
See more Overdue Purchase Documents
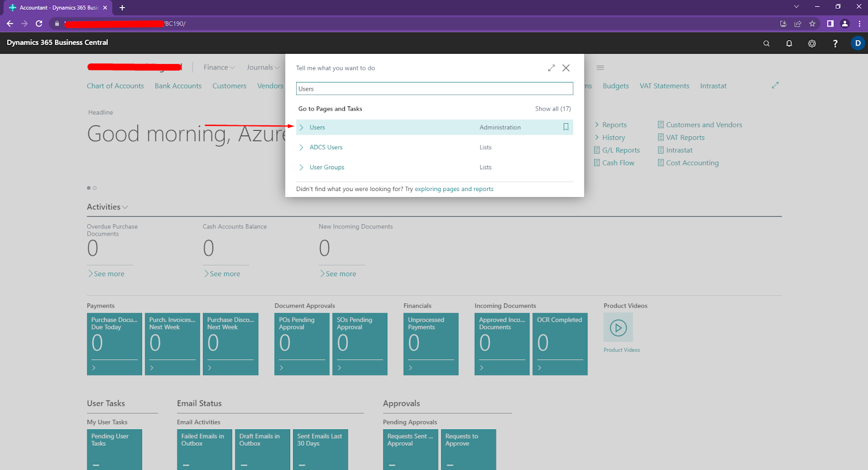(106, 274)
